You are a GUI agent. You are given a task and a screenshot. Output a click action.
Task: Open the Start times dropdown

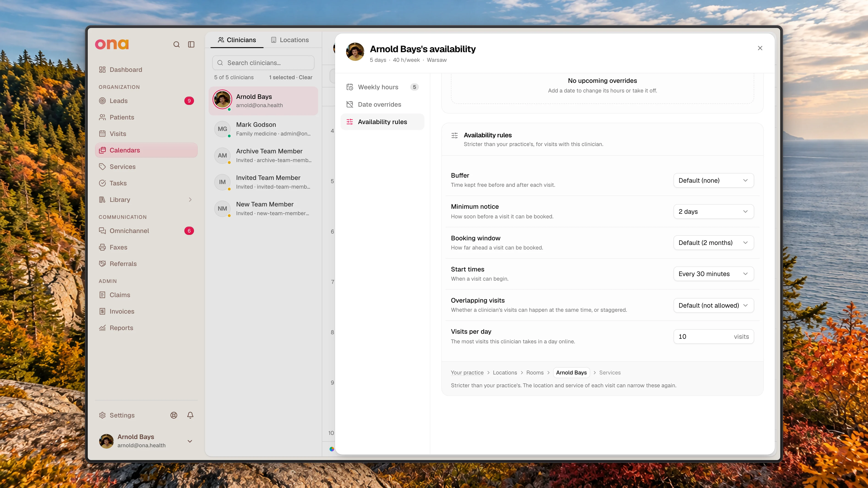pos(713,274)
